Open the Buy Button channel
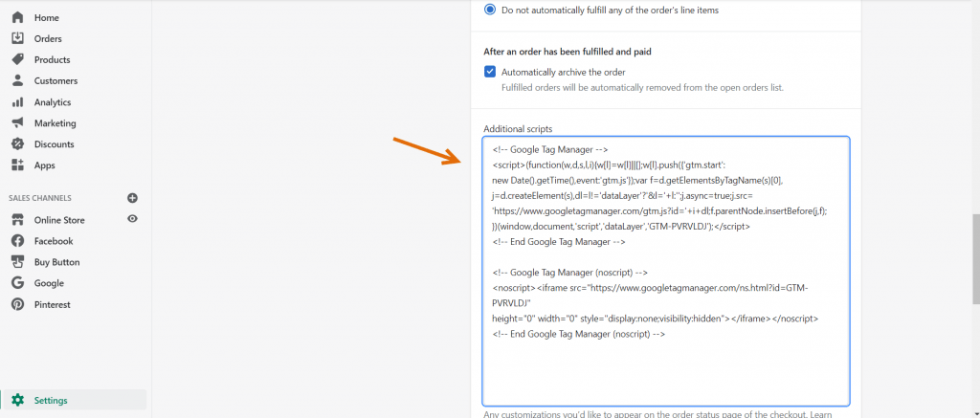 (56, 262)
